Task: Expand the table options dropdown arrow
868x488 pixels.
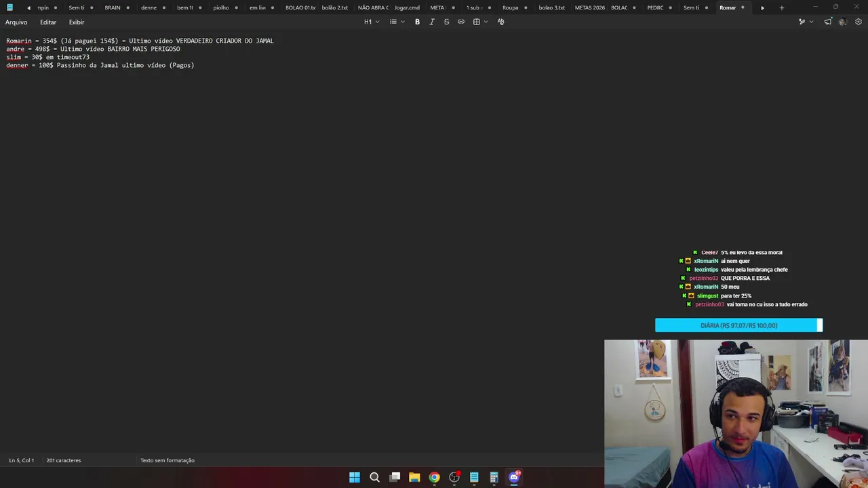Action: (x=486, y=22)
